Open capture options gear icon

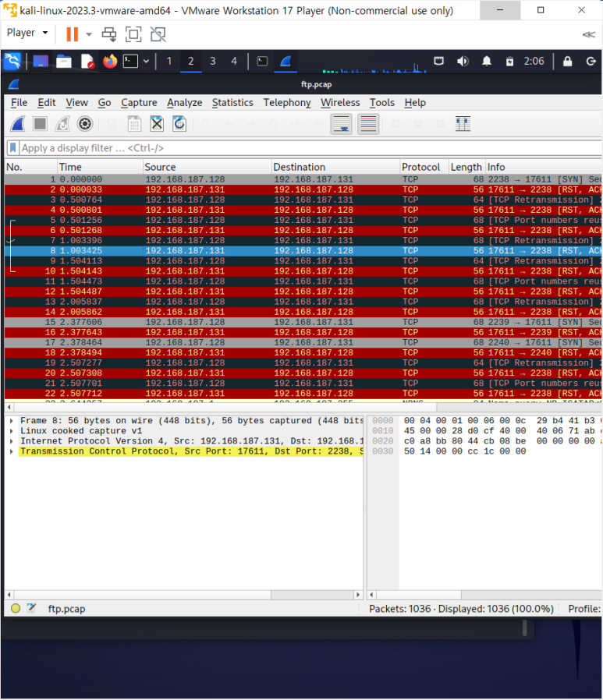tap(85, 124)
